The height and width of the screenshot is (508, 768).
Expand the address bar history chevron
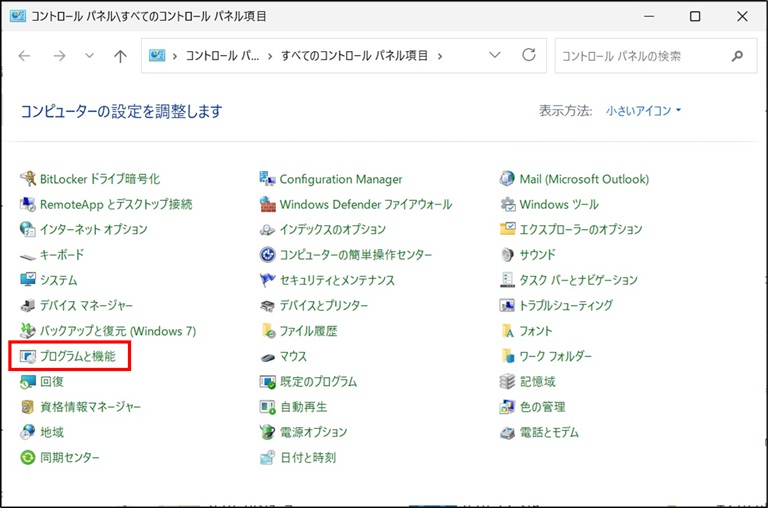(x=495, y=56)
